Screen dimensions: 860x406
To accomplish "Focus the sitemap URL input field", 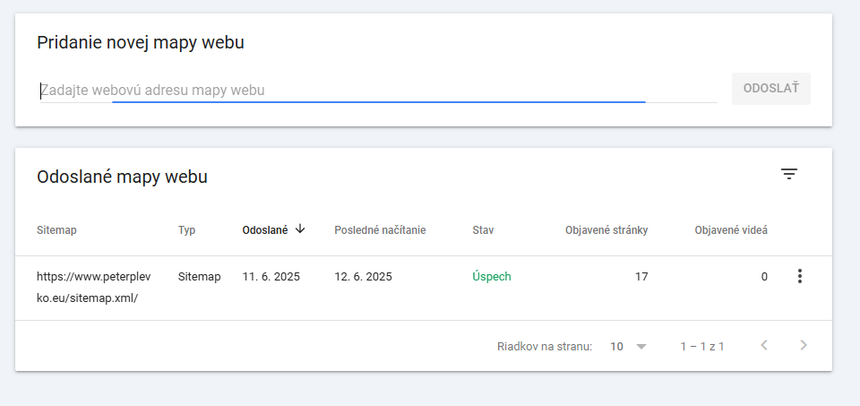I will click(x=378, y=90).
